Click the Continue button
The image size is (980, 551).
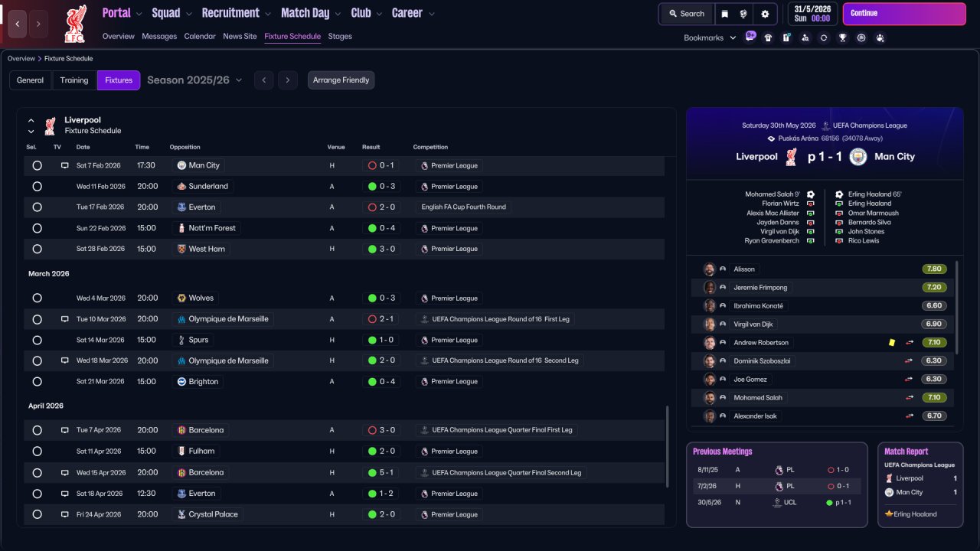[x=904, y=14]
